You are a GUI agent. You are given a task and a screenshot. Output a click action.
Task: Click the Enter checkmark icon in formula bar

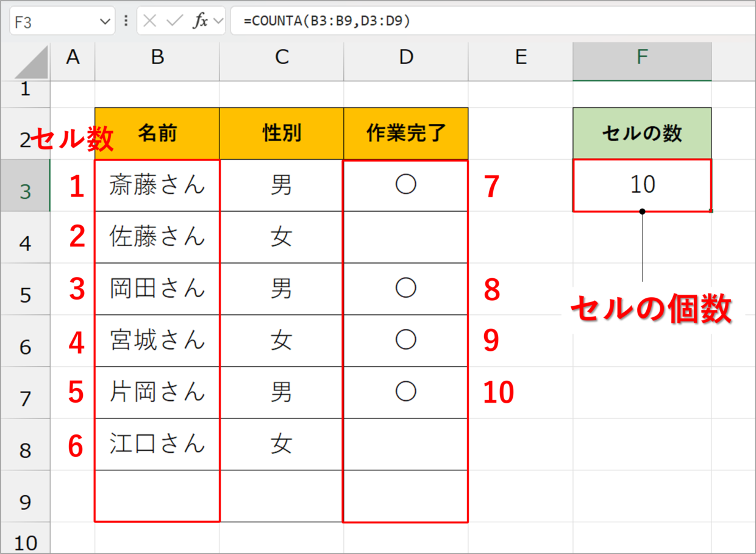coord(174,21)
